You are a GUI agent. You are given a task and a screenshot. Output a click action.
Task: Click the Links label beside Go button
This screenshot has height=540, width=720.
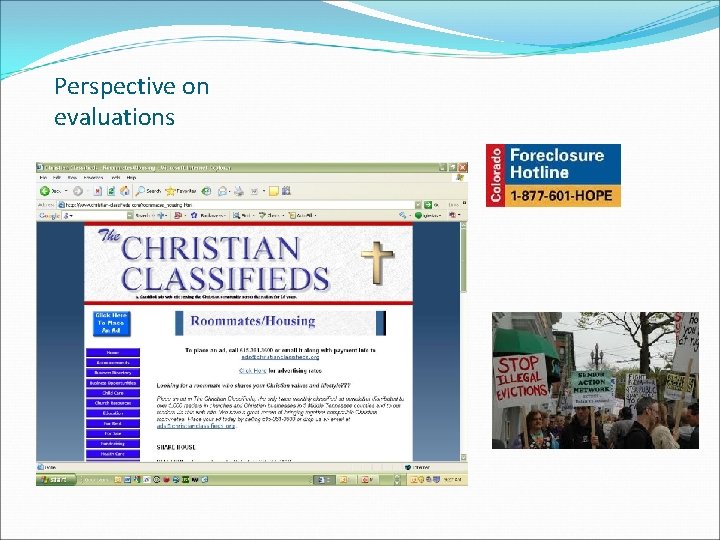pyautogui.click(x=454, y=205)
